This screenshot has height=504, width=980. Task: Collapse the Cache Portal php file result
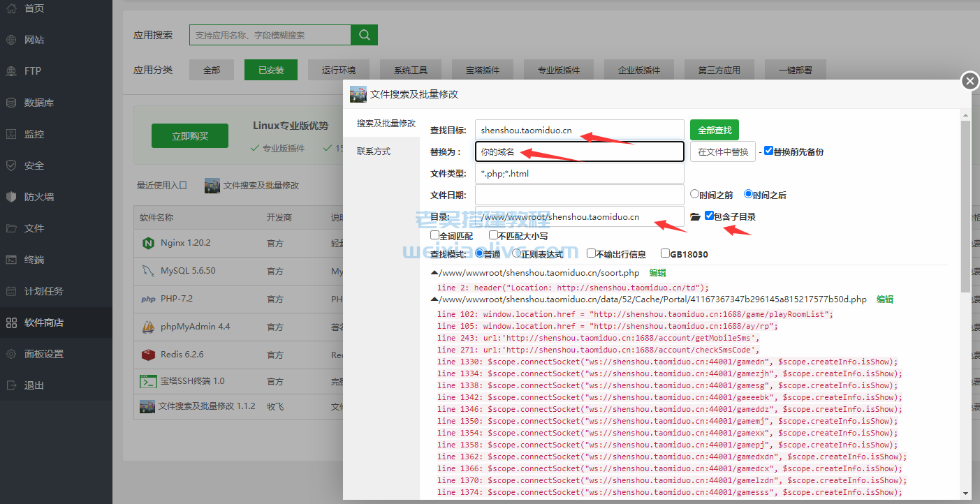(434, 299)
